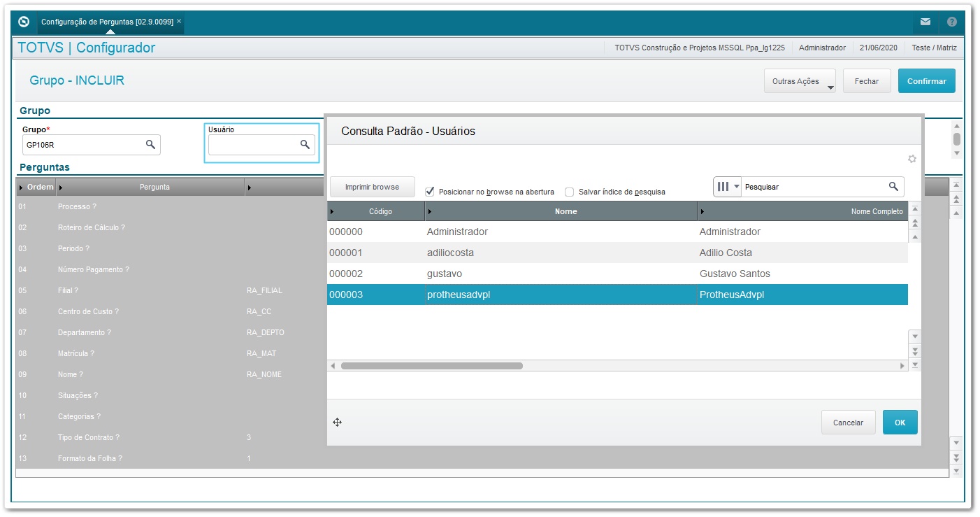Click the Teste / Matriz label
The width and height of the screenshot is (980, 517).
[934, 48]
